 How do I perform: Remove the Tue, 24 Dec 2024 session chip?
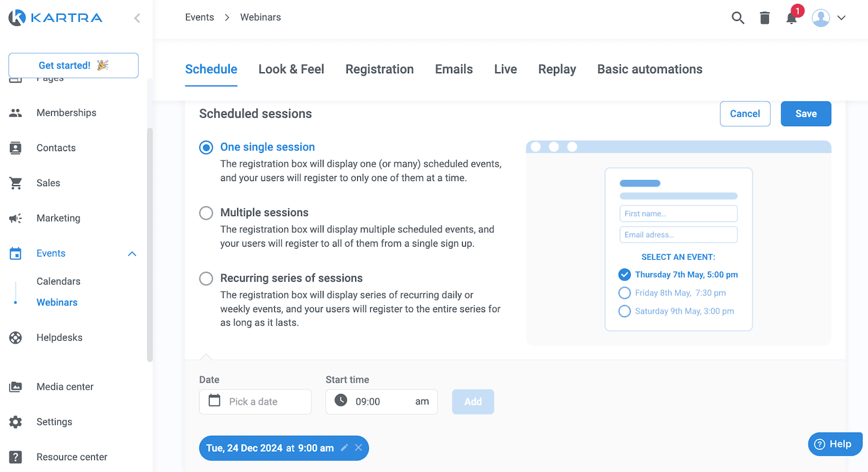coord(358,448)
